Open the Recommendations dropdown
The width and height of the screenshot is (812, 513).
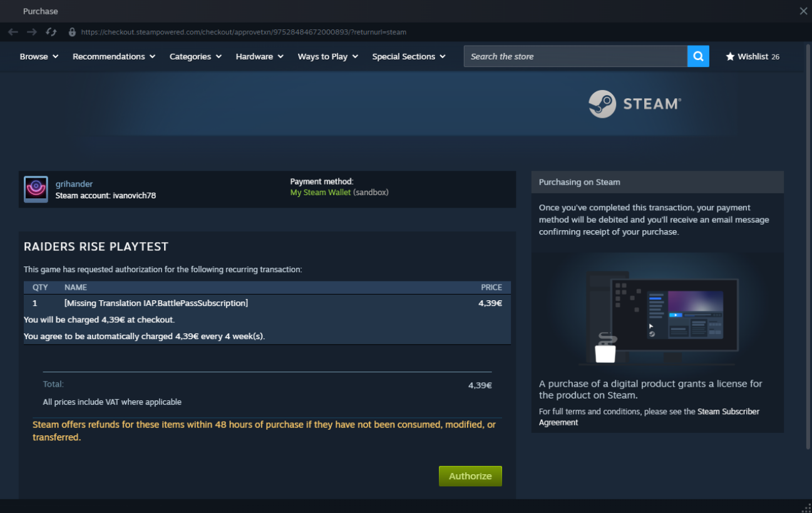point(113,56)
